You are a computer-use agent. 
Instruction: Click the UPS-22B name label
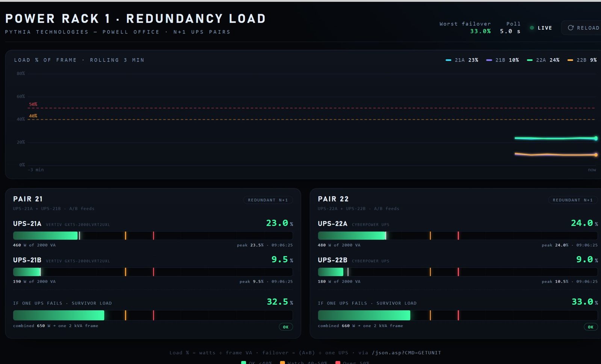coord(332,260)
